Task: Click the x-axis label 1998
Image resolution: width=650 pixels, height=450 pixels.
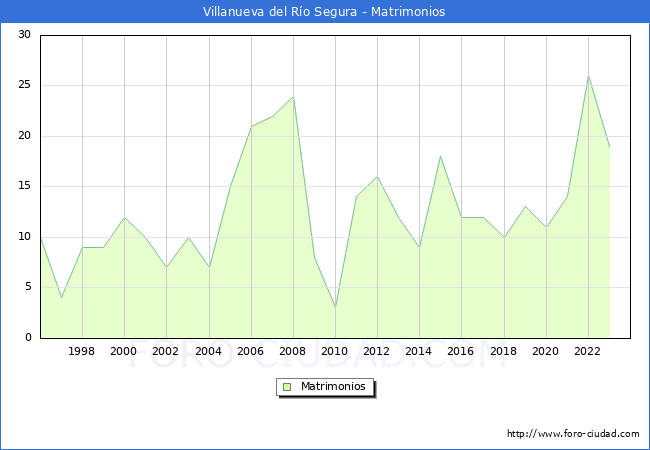Action: click(x=81, y=351)
